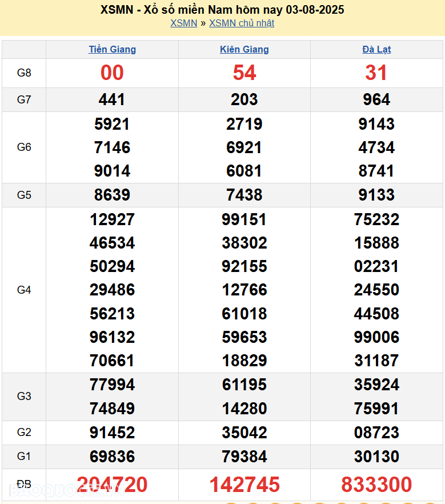This screenshot has width=445, height=504.
Task: Select Kiên Giang G2 number 35042
Action: (x=244, y=433)
